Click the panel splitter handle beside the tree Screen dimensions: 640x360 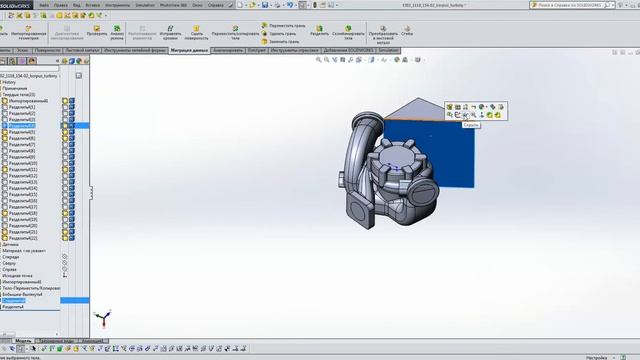click(91, 193)
